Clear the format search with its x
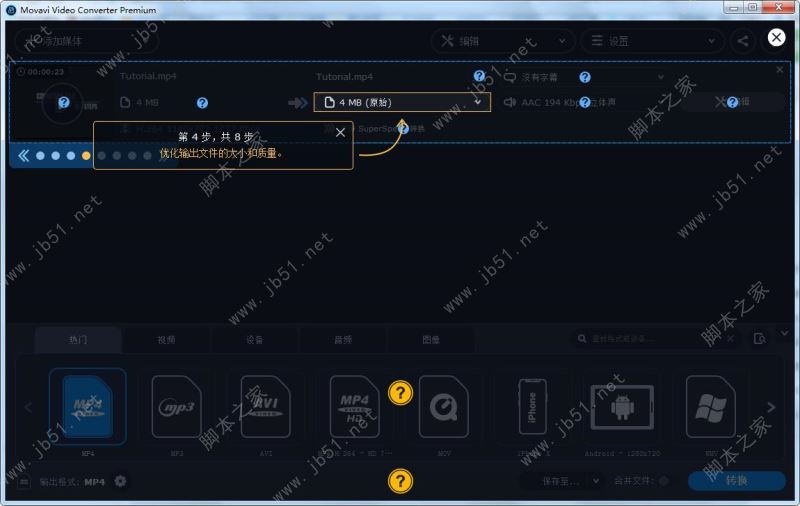Screen dimensions: 800x506 (731, 339)
